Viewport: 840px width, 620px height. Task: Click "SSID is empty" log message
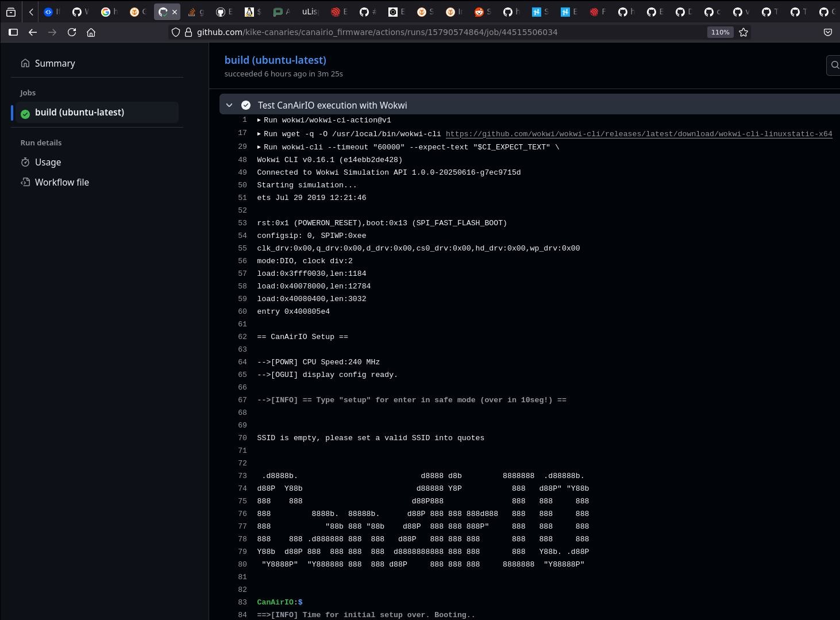(371, 438)
